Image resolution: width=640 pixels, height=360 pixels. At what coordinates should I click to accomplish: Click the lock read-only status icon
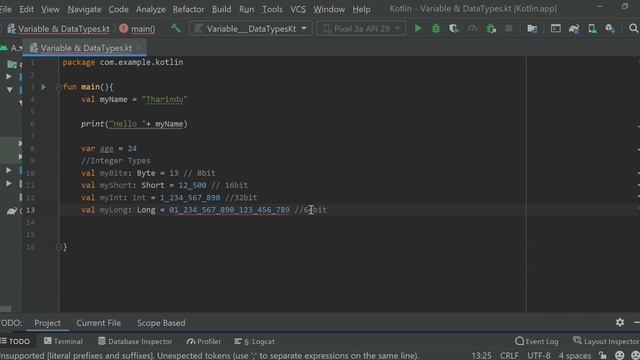click(x=603, y=355)
